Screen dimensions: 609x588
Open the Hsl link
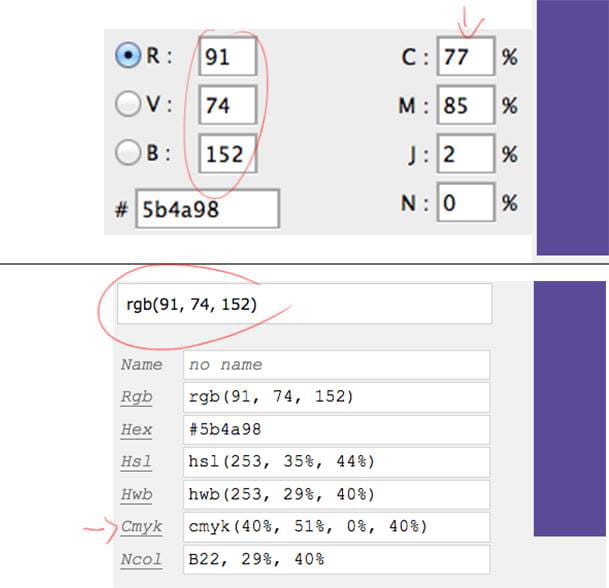pyautogui.click(x=136, y=462)
